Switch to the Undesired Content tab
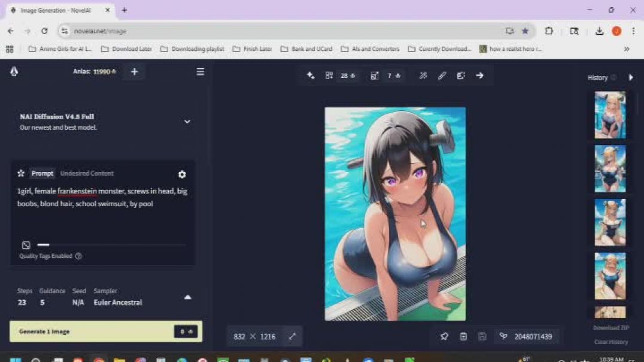The height and width of the screenshot is (362, 644). point(87,174)
